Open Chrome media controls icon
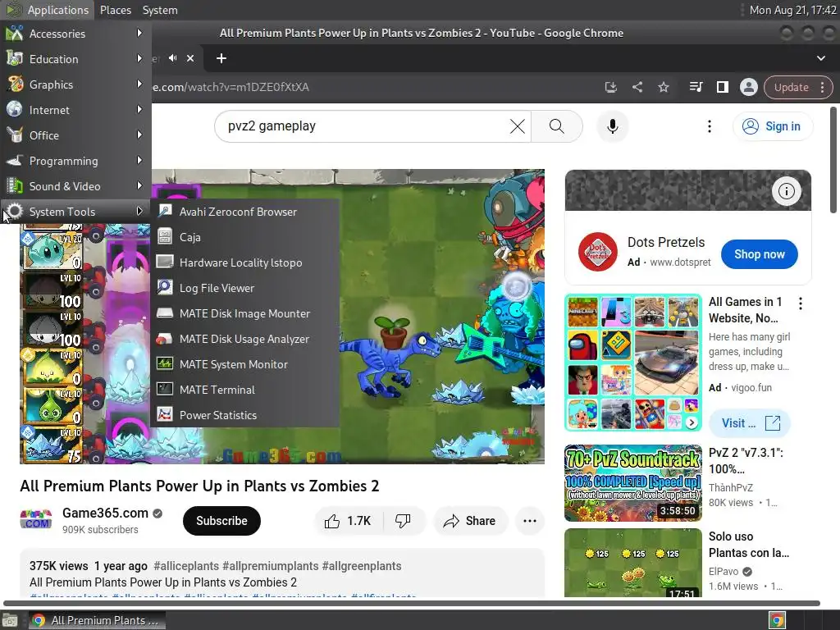 pyautogui.click(x=696, y=87)
